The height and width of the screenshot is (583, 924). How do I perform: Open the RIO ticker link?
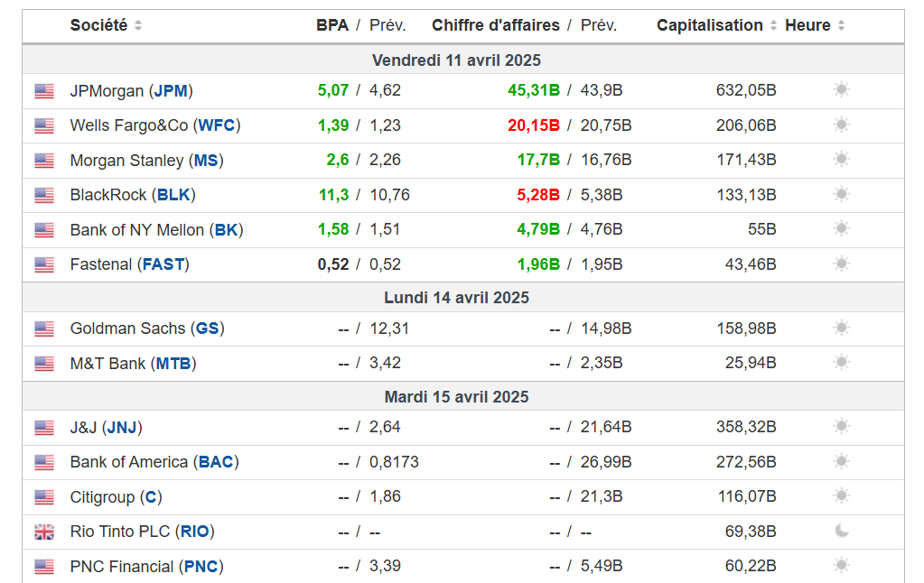[194, 532]
